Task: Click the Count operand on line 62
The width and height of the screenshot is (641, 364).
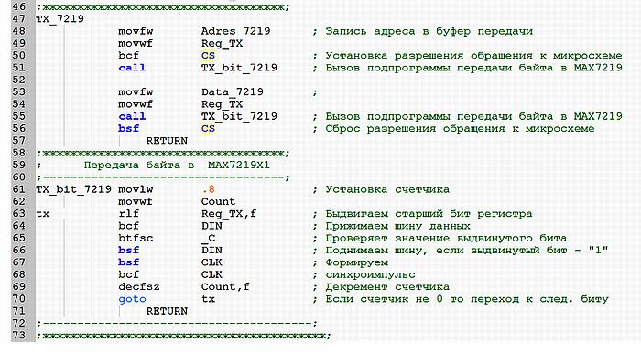Action: (218, 201)
